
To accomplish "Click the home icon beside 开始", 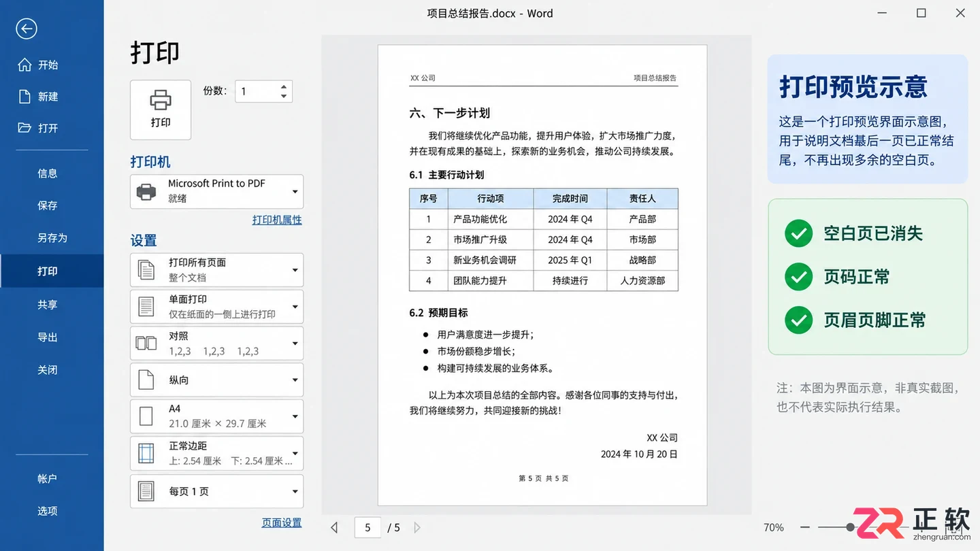I will point(24,65).
